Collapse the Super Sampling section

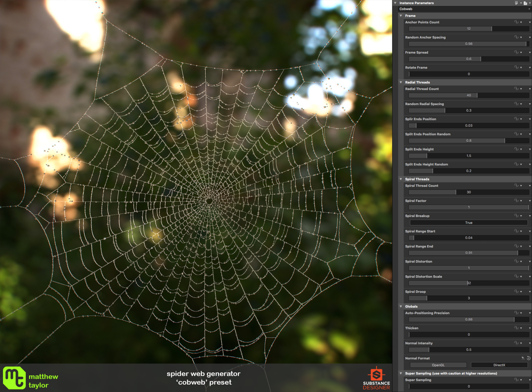coord(401,373)
